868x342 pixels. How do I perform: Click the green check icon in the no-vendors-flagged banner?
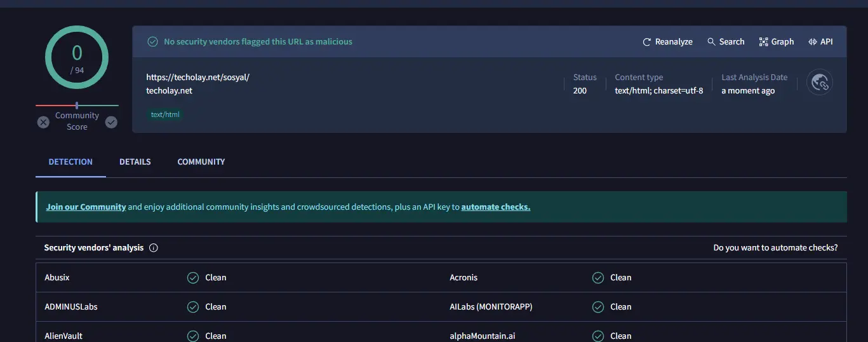(152, 42)
